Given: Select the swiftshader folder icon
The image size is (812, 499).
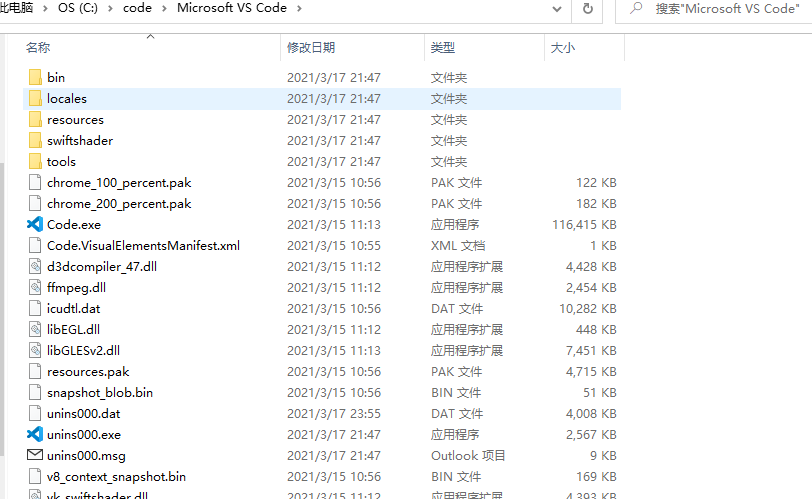Looking at the screenshot, I should 35,140.
